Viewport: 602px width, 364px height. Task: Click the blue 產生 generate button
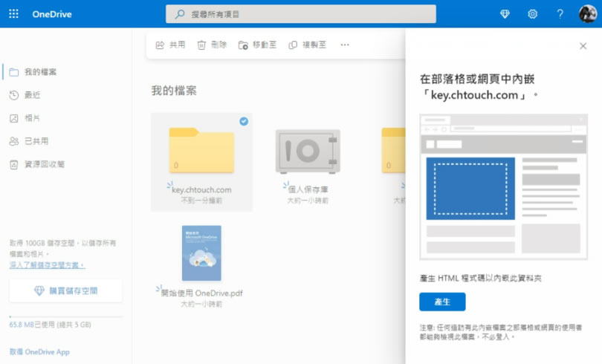click(442, 302)
